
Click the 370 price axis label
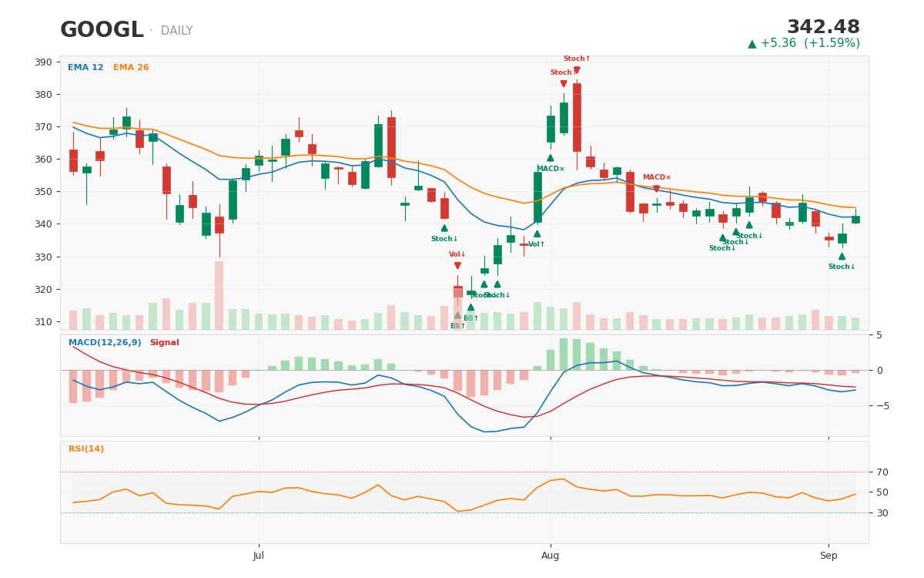point(44,127)
